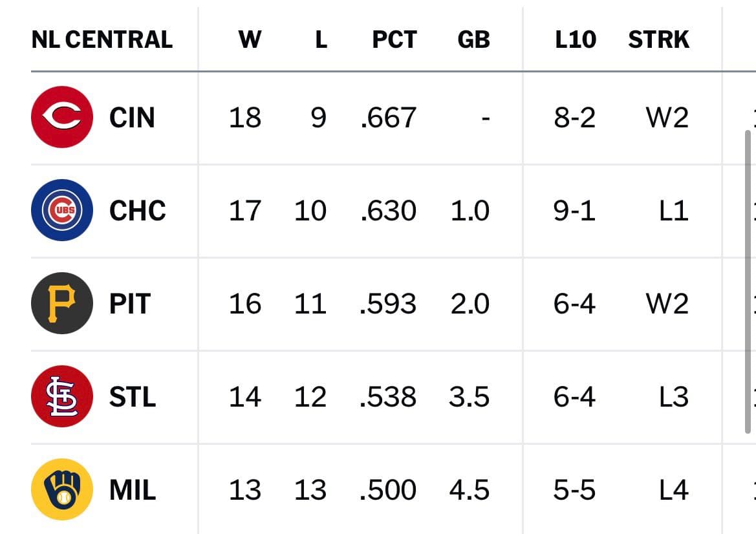Viewport: 756px width, 534px height.
Task: Click the vertical scrollbar at right edge
Action: pos(748,281)
